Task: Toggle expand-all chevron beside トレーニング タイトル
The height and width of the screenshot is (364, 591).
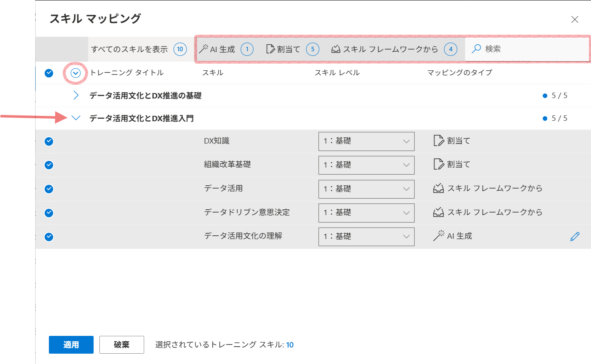Action: coord(75,73)
